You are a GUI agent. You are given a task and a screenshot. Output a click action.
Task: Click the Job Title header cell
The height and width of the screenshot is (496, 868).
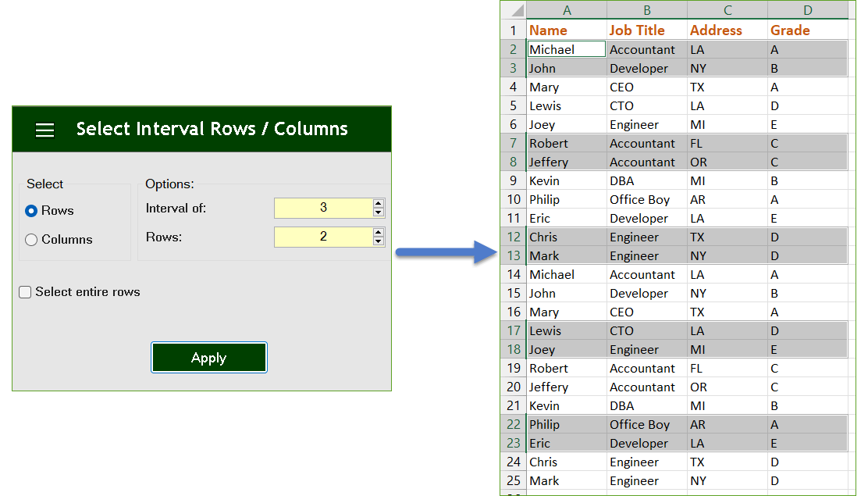646,30
